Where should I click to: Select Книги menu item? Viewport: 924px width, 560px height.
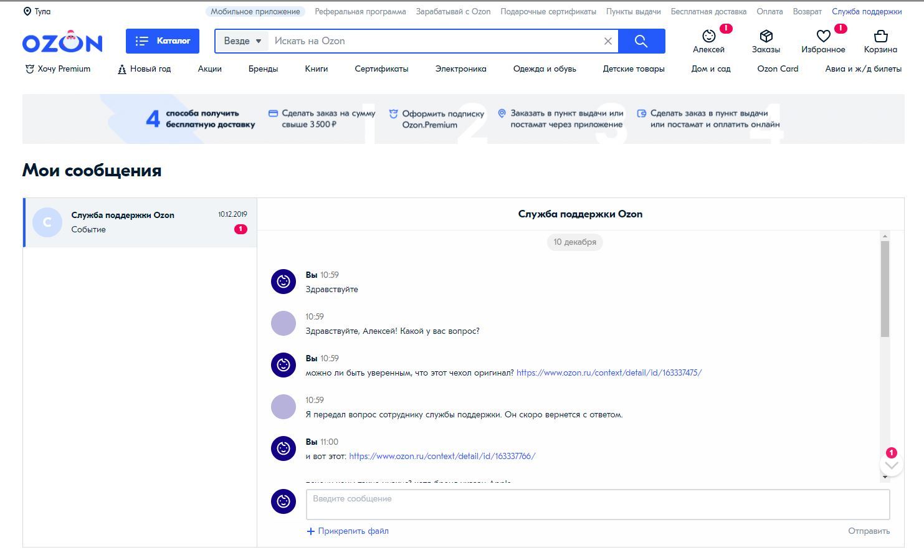[x=317, y=69]
